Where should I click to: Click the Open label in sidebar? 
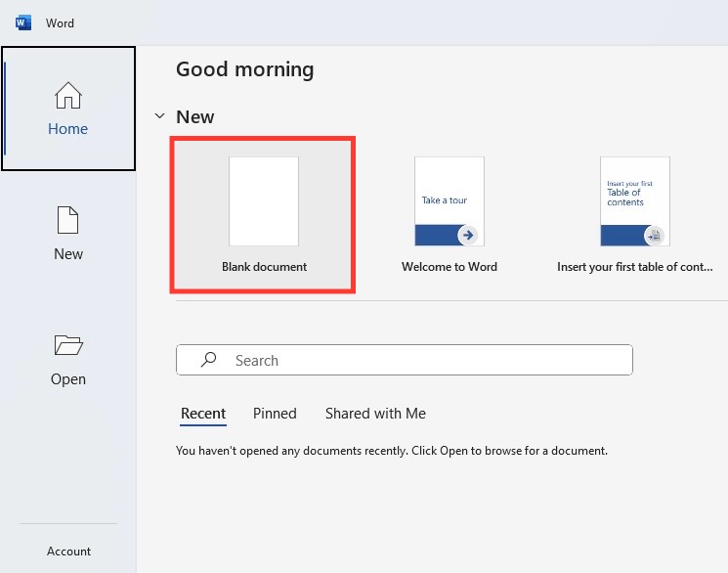(x=68, y=378)
